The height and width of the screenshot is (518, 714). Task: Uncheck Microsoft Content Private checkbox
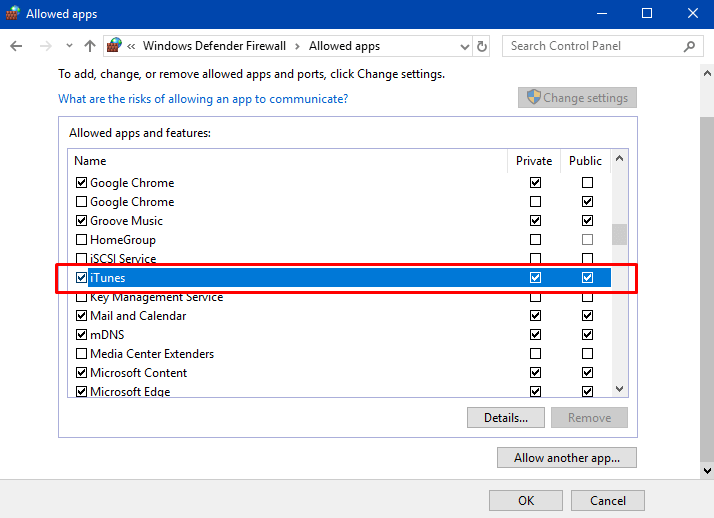pos(536,373)
